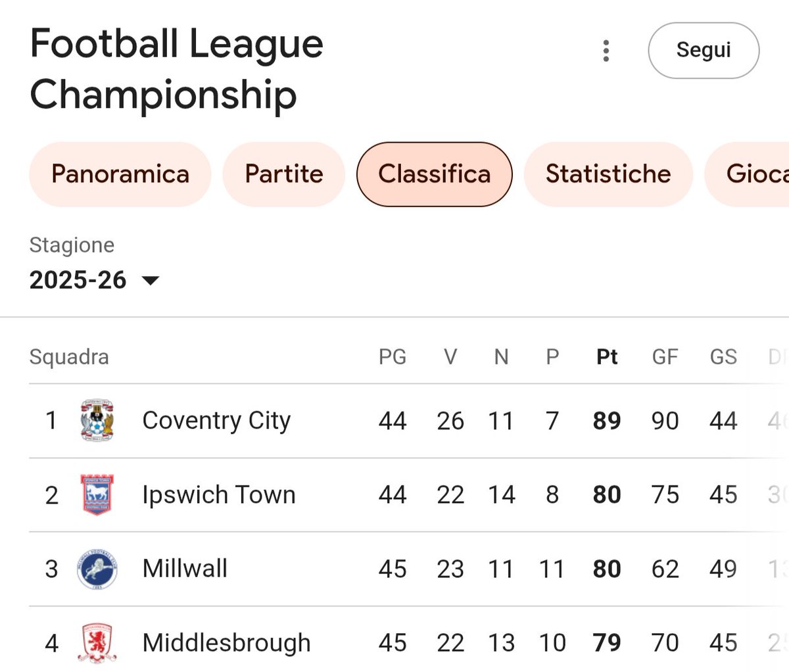Expand the season dropdown arrow
Viewport: 789px width, 672px height.
tap(151, 281)
